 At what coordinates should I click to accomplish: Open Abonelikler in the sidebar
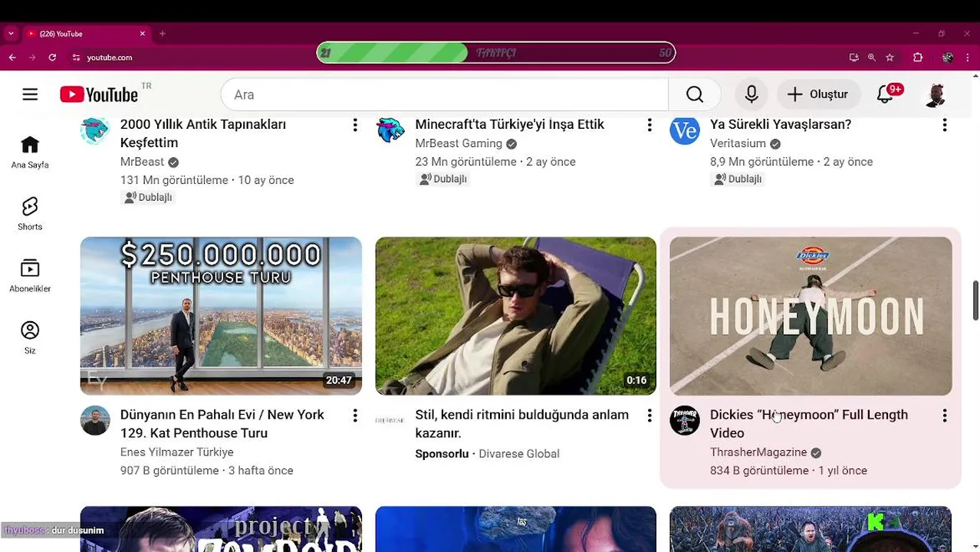[x=30, y=276]
